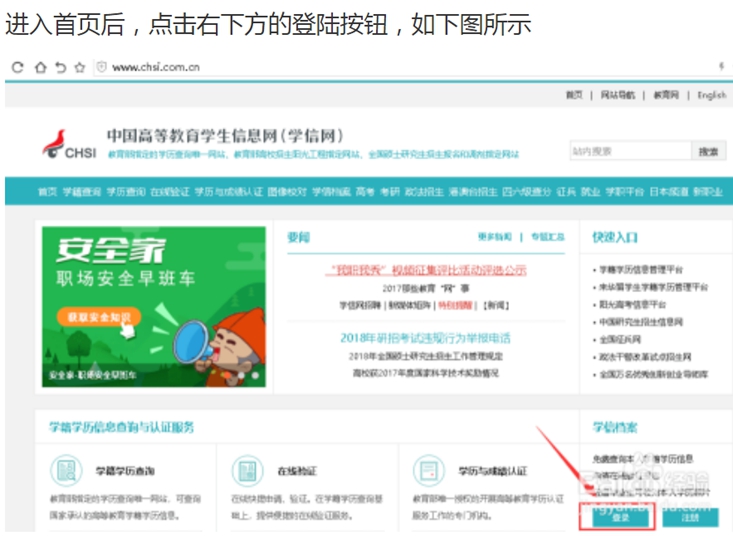Switch to English version link
Image resolution: width=733 pixels, height=536 pixels.
pyautogui.click(x=711, y=95)
